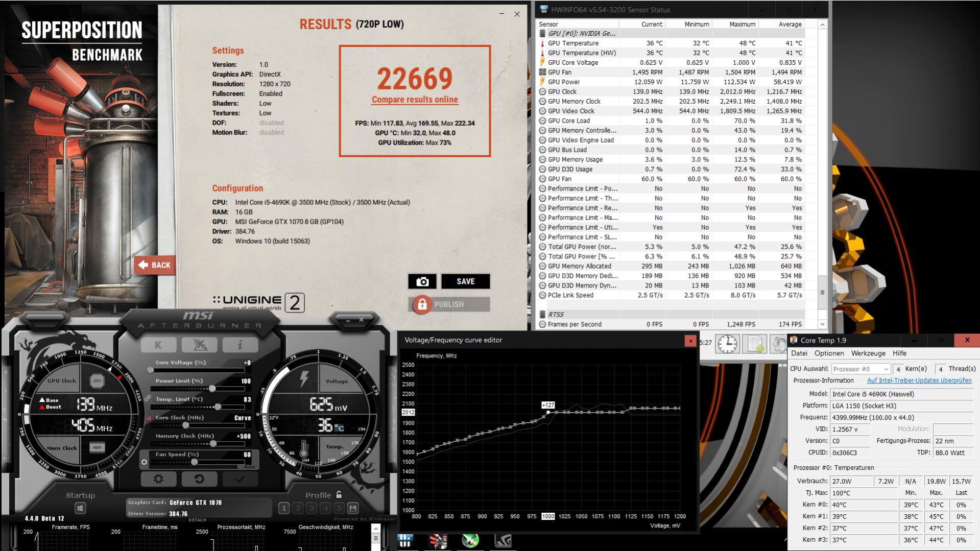Click the Afterburner graph scroll up arrow
Viewport: 980px width, 551px height.
pos(375,529)
